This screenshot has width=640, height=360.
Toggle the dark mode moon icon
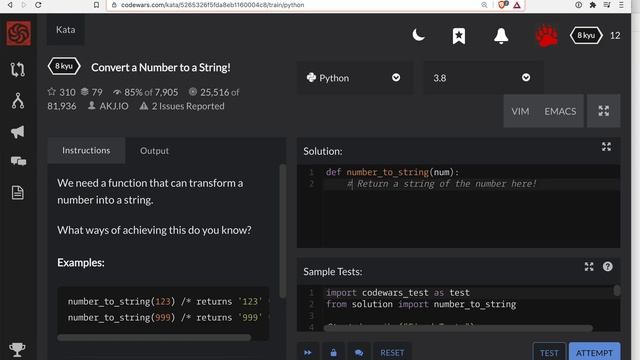click(x=418, y=36)
